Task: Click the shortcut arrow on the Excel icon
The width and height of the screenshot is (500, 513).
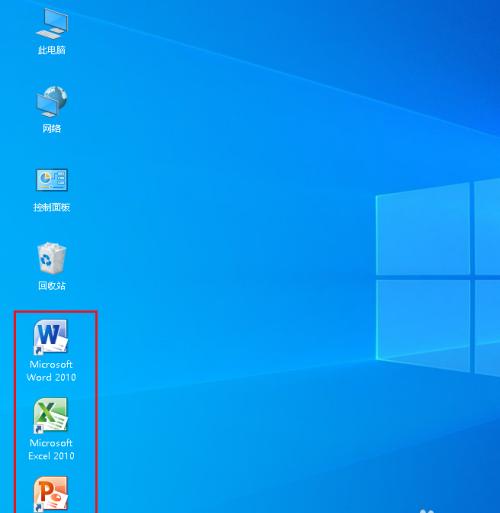Action: [x=38, y=429]
